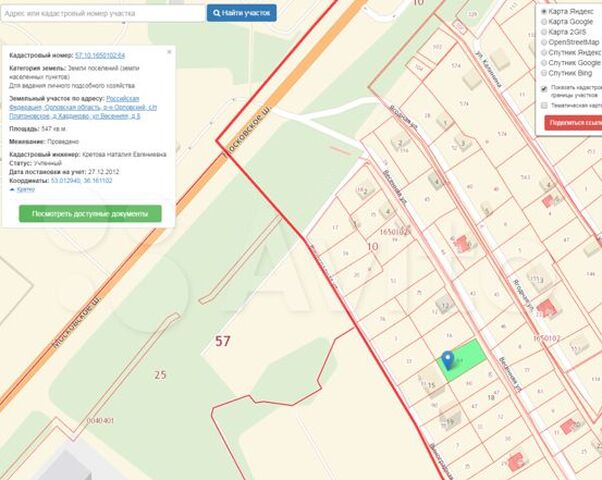602x480 pixels.
Task: Select the 'OpenStreetMap' radio option
Action: (x=544, y=42)
